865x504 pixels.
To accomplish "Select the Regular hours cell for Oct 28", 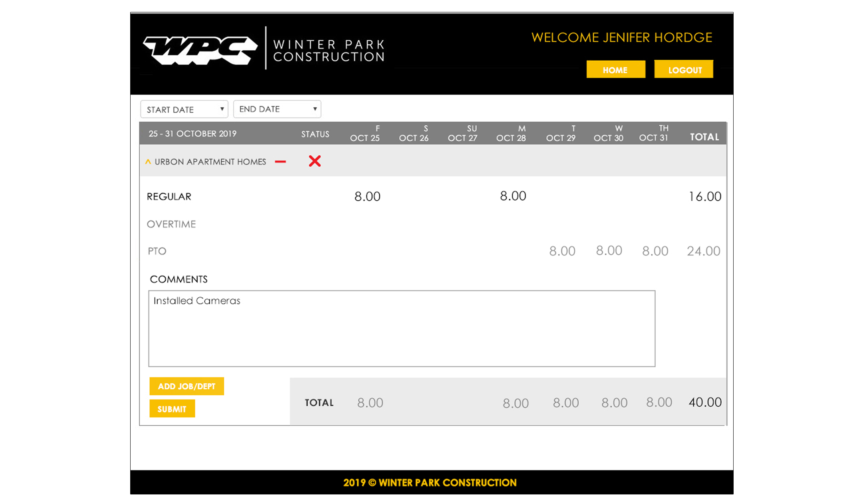I will 513,196.
